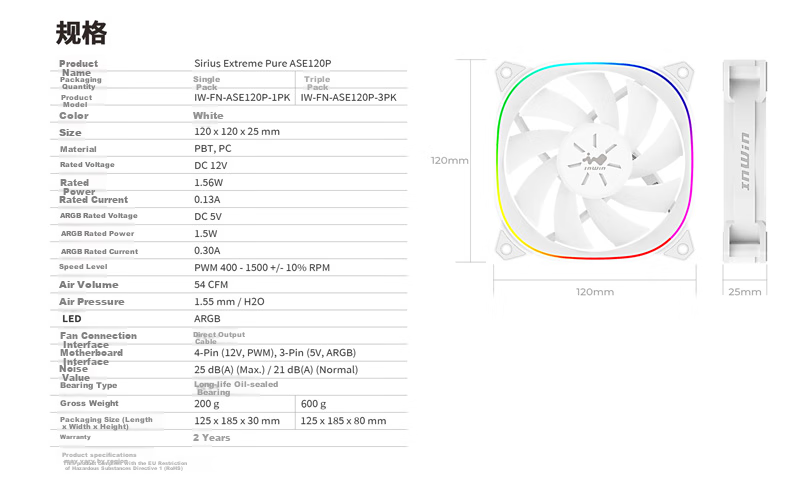Click the Product Name row label
This screenshot has height=487, width=790.
pos(78,68)
